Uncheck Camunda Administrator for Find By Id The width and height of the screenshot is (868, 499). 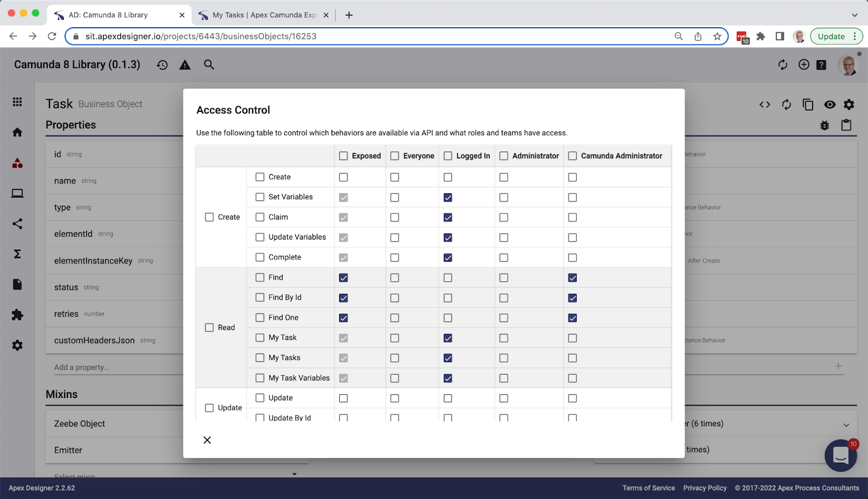click(x=572, y=298)
